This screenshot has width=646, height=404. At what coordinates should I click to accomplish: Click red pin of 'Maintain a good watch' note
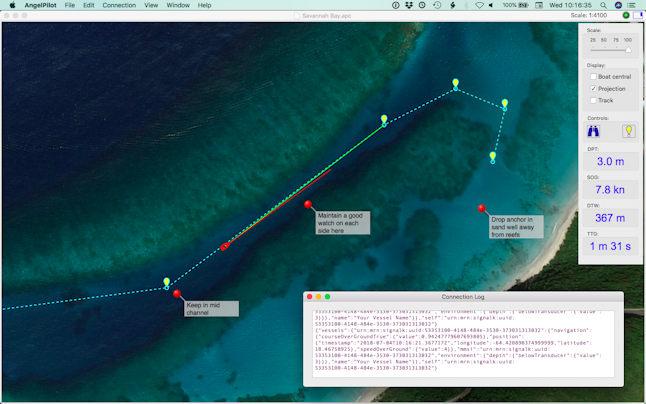(308, 204)
